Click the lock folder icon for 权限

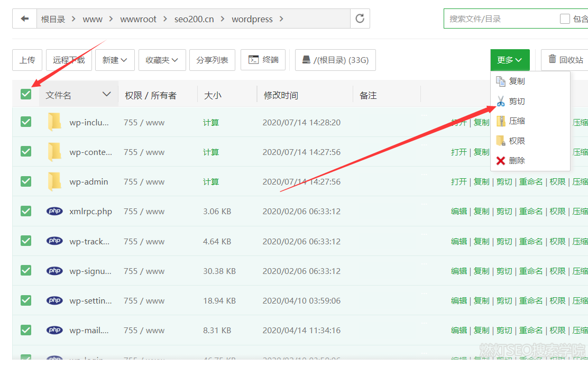coord(501,141)
